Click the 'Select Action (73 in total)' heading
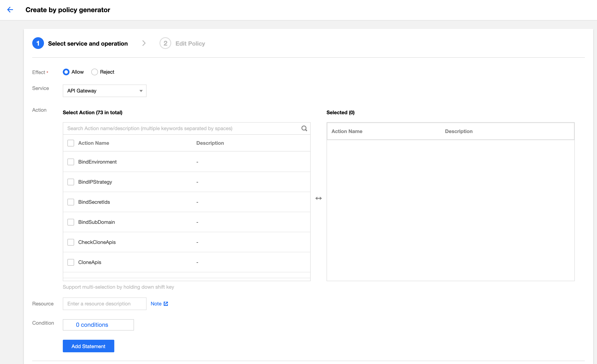The height and width of the screenshot is (364, 597). click(x=93, y=112)
